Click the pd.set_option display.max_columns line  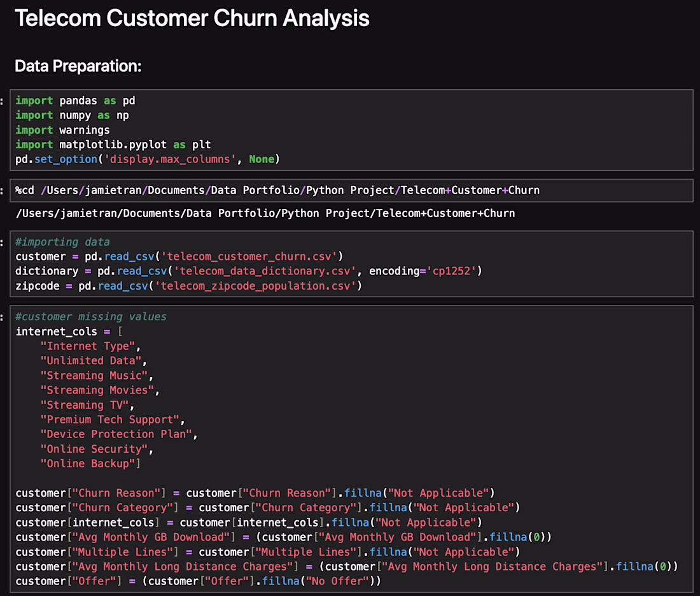(148, 159)
